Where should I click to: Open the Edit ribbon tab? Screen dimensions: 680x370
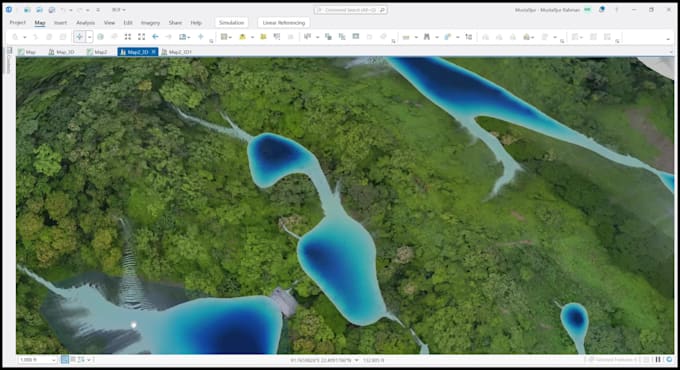pos(128,23)
